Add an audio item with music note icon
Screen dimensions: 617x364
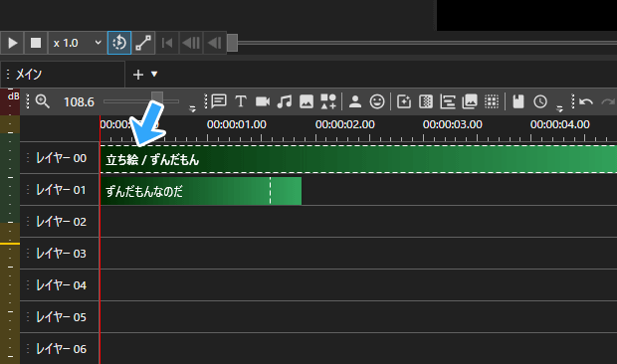pos(284,101)
